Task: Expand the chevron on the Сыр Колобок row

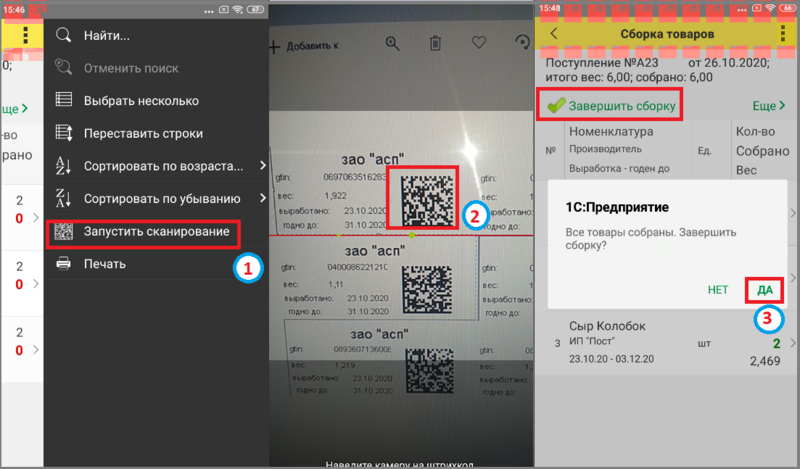Action: pyautogui.click(x=793, y=343)
